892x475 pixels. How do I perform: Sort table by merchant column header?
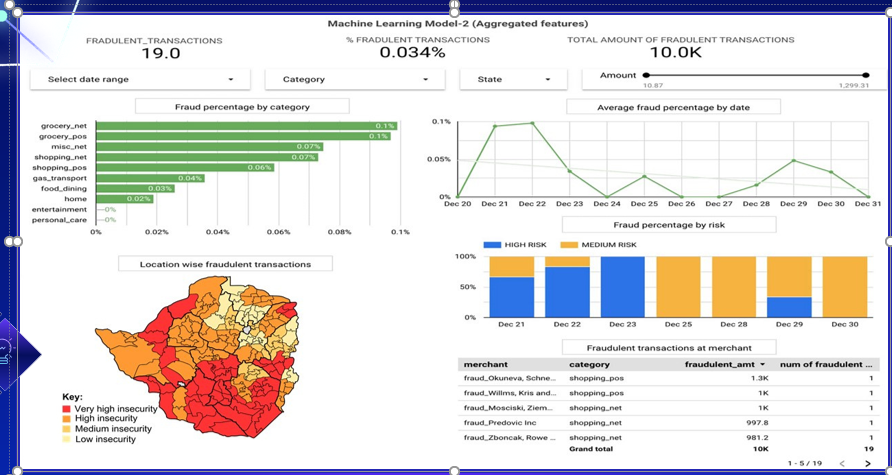point(486,365)
